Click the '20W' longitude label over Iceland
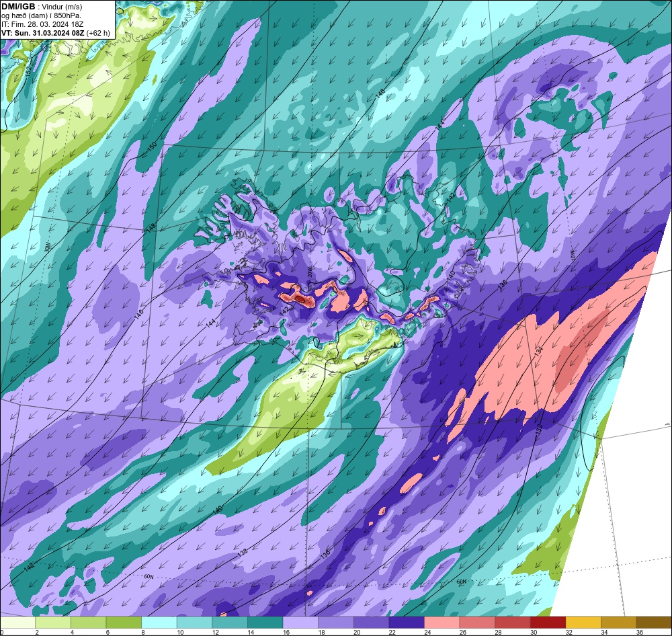The image size is (672, 636). coord(309,271)
